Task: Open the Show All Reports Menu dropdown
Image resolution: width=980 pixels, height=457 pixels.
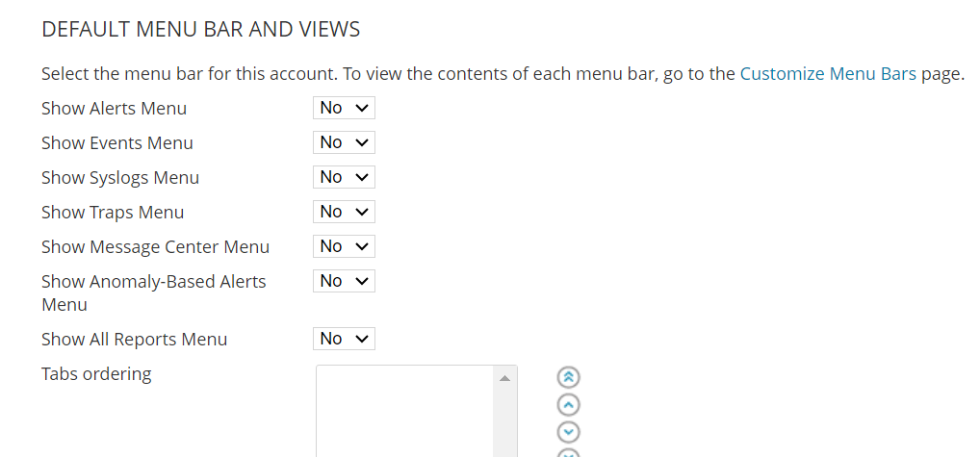Action: point(344,339)
